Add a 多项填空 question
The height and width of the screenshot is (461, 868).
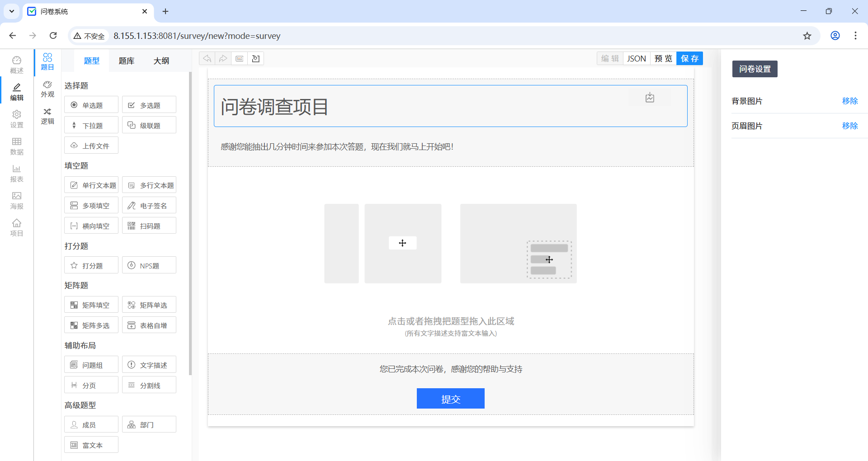click(x=91, y=205)
